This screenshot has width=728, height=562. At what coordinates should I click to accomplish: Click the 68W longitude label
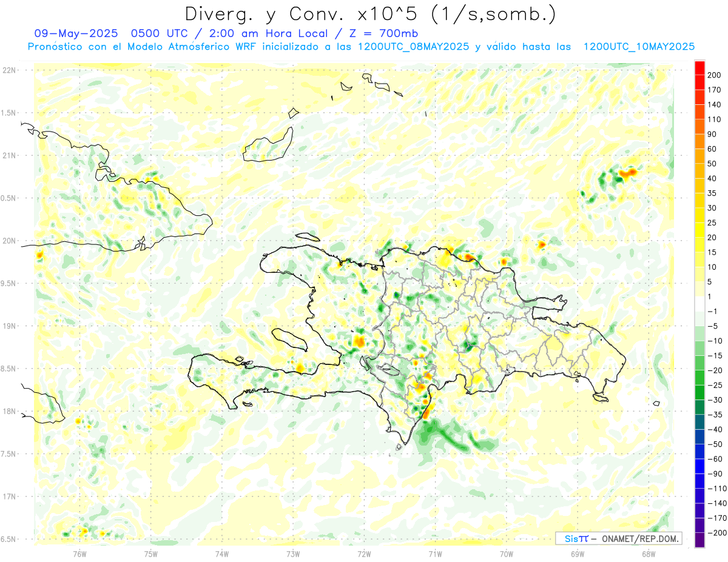[x=649, y=553]
